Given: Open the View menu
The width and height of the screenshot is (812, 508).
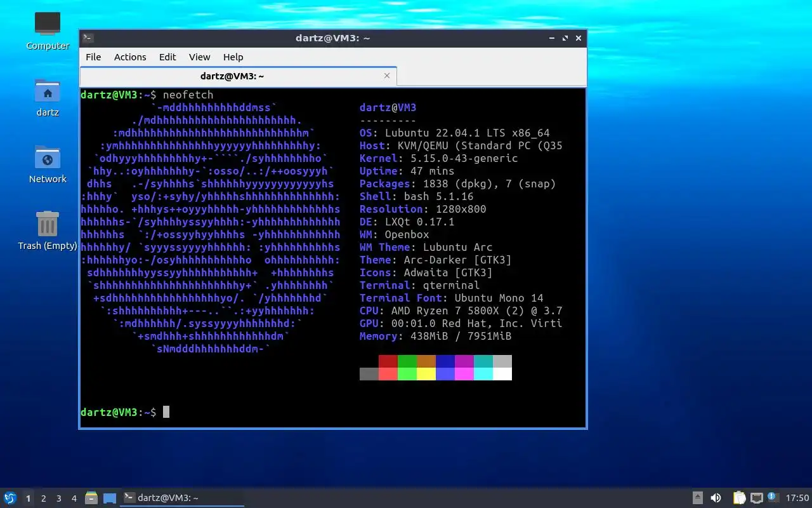Looking at the screenshot, I should point(199,57).
